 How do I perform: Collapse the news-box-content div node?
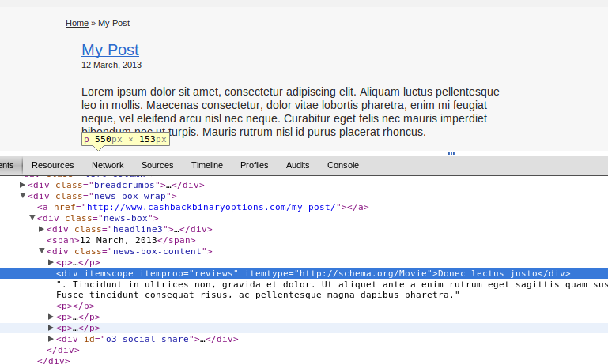click(x=41, y=251)
